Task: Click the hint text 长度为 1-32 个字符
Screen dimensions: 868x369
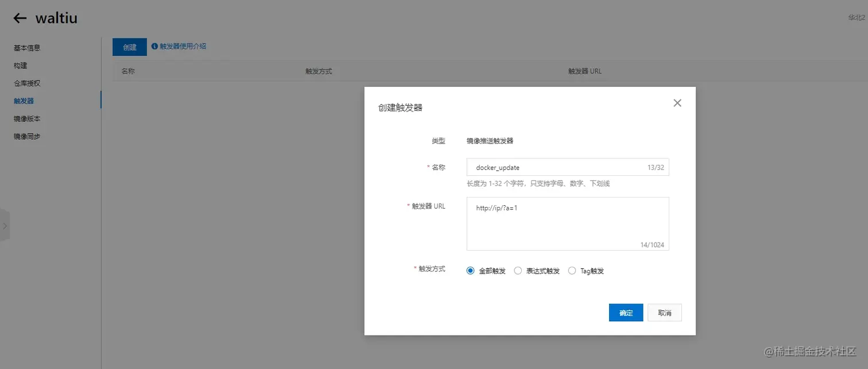Action: coord(538,184)
